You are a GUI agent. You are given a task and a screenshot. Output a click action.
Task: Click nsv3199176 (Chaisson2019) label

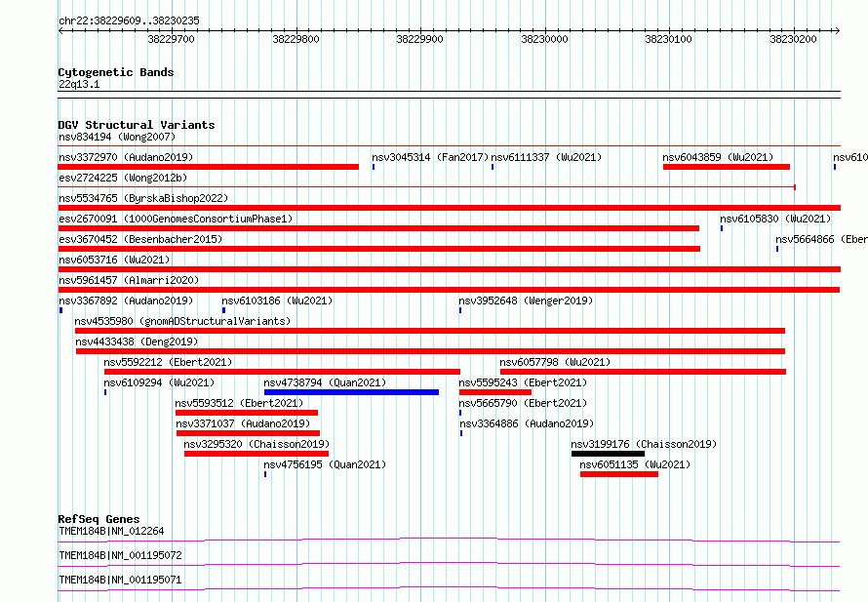pos(644,444)
